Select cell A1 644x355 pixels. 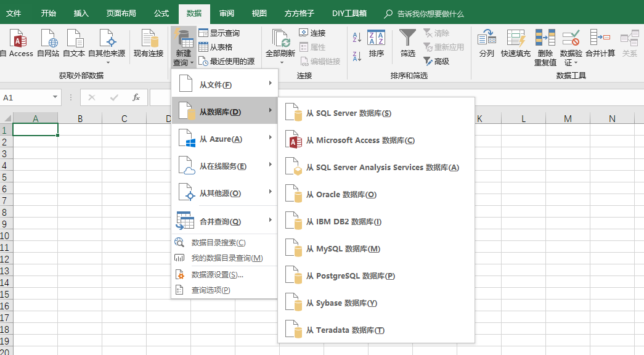(x=35, y=130)
